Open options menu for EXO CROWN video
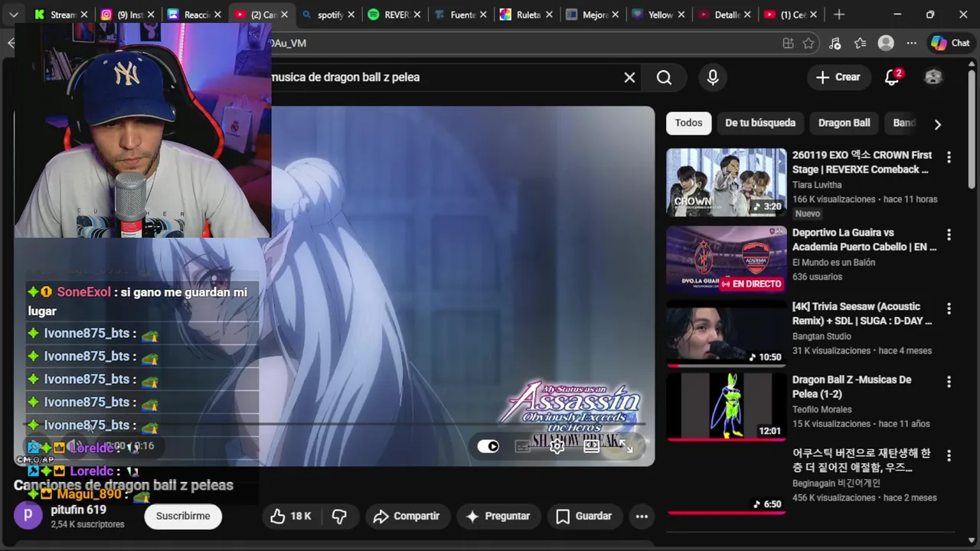Screen dimensions: 980x551 [949, 157]
